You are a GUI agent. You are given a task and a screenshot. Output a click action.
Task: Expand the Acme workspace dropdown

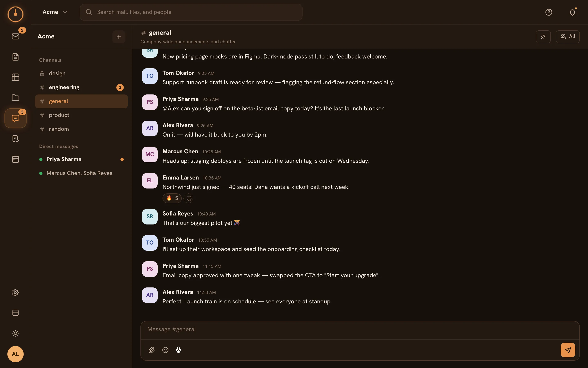click(55, 12)
